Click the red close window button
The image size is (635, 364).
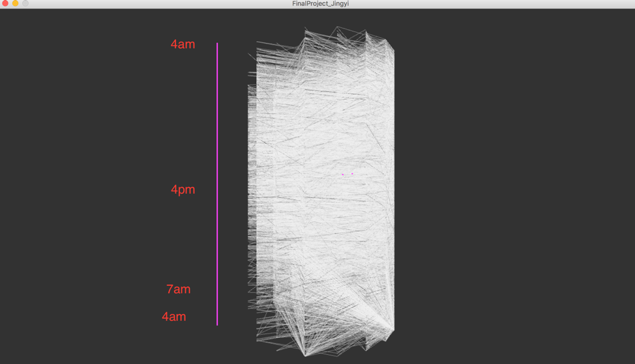pyautogui.click(x=5, y=3)
